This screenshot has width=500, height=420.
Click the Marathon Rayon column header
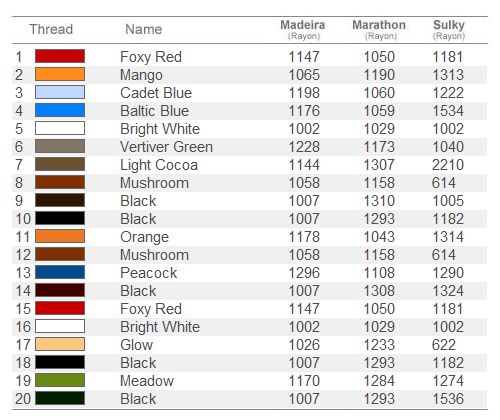379,29
